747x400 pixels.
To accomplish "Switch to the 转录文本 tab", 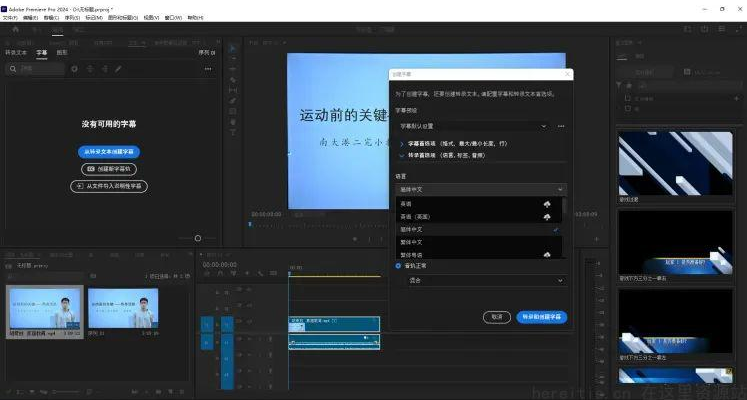I will [16, 52].
